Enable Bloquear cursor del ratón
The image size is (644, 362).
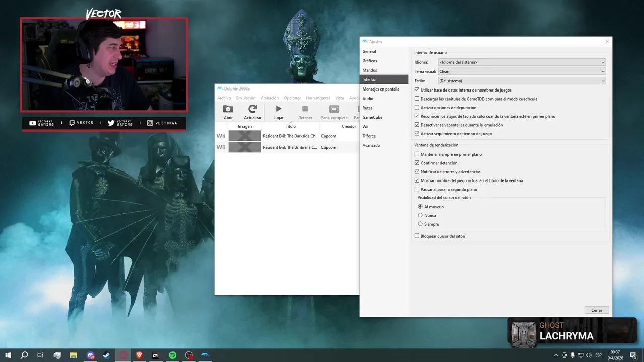pos(417,236)
